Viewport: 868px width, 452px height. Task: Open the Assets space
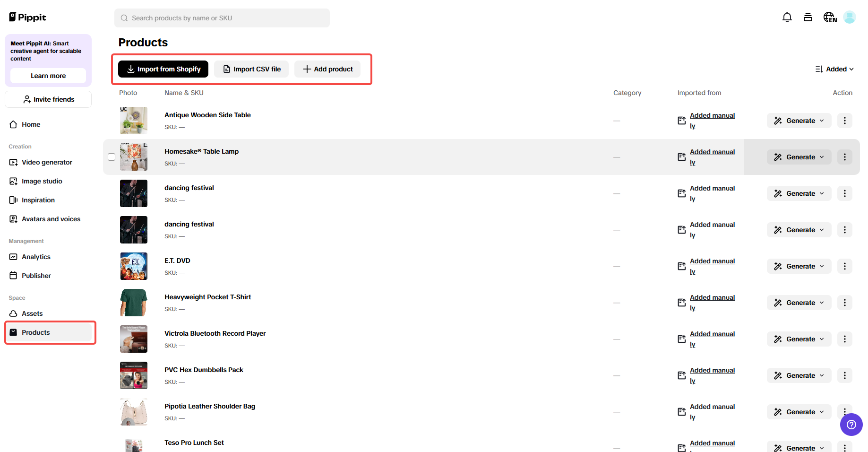32,313
